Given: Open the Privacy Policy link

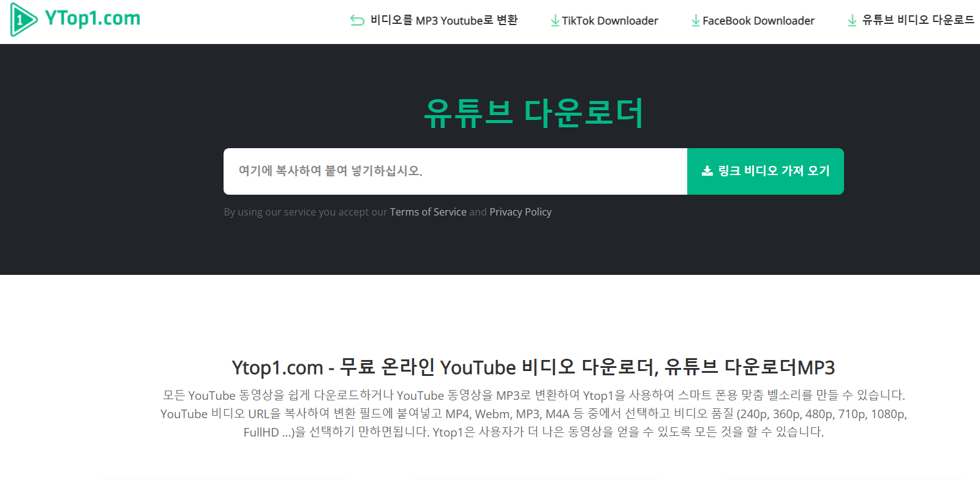Looking at the screenshot, I should (521, 212).
